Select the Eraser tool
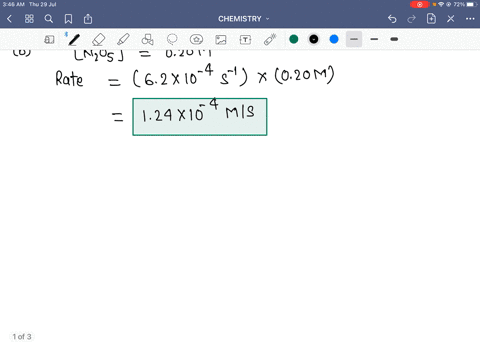Screen dimensions: 480x360 coord(99,40)
